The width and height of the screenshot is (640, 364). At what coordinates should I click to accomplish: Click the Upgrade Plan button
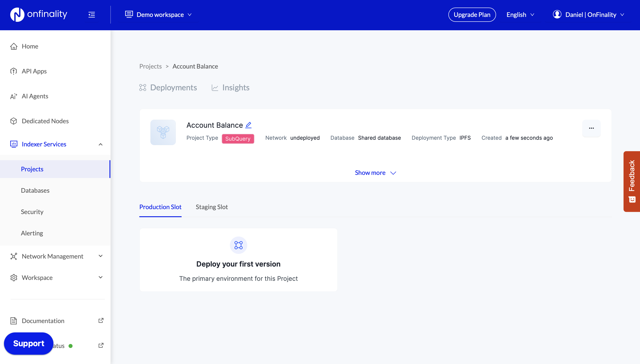pos(472,15)
